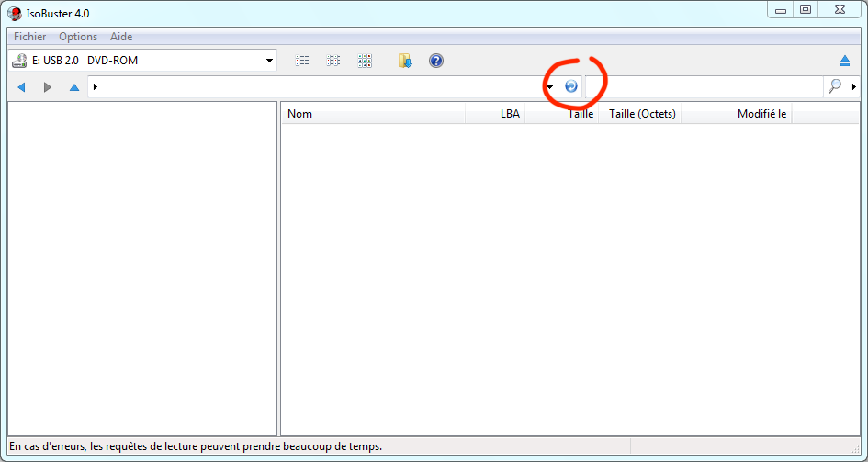868x462 pixels.
Task: Open the E: USB 2.0 DVD-ROM drive dropdown
Action: pos(269,61)
